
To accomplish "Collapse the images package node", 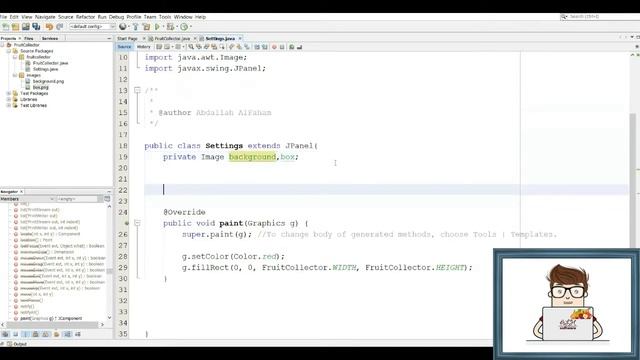I will (15, 75).
